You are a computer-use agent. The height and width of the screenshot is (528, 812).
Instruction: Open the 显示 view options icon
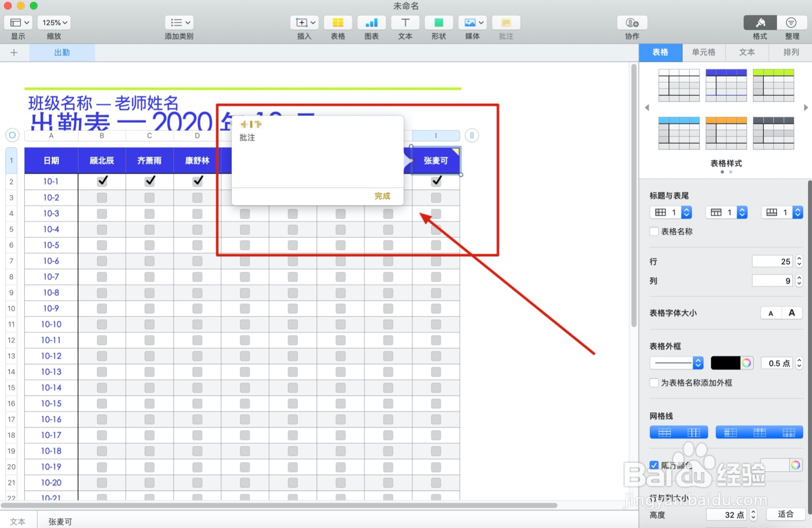18,22
